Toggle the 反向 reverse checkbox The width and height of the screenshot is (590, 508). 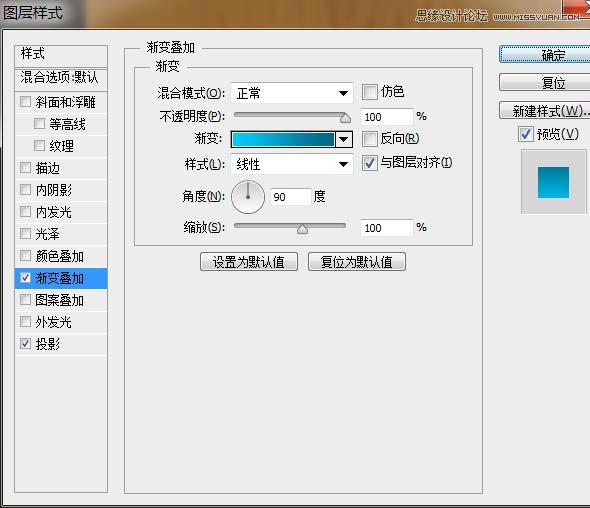click(x=370, y=139)
